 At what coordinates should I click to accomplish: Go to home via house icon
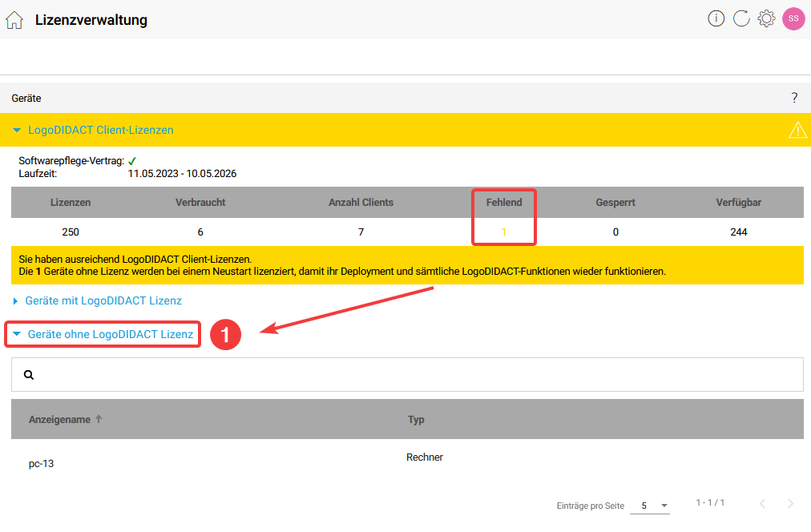point(14,20)
